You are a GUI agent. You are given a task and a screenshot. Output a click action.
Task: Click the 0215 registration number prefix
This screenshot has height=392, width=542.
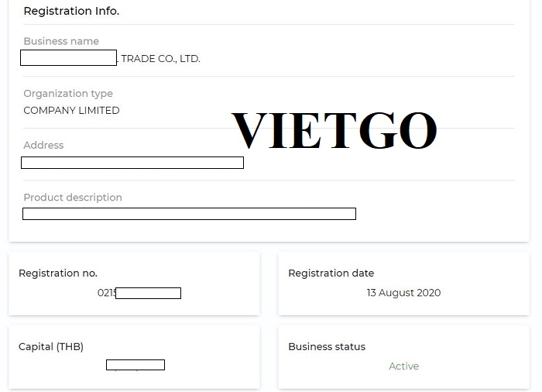coord(106,294)
